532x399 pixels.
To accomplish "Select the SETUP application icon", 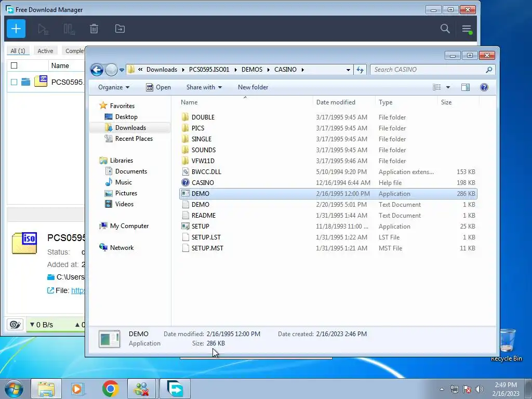I will (x=185, y=226).
